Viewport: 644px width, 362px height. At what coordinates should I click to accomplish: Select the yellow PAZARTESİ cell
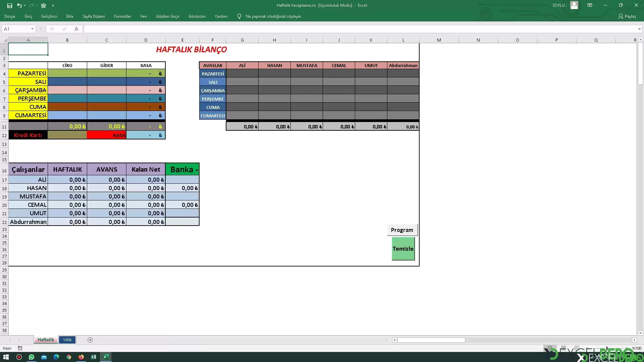[x=28, y=73]
